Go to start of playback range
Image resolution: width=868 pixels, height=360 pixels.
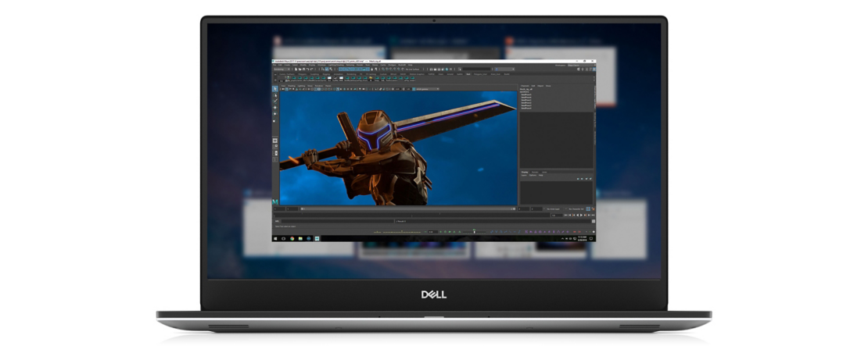point(565,215)
